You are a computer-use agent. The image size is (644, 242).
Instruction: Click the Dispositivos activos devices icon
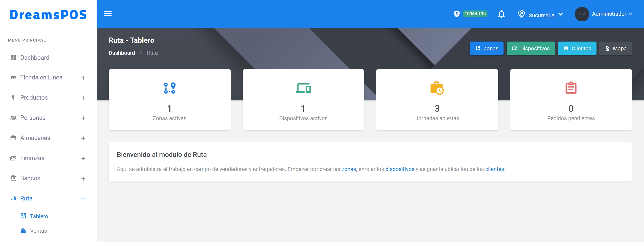(x=303, y=88)
